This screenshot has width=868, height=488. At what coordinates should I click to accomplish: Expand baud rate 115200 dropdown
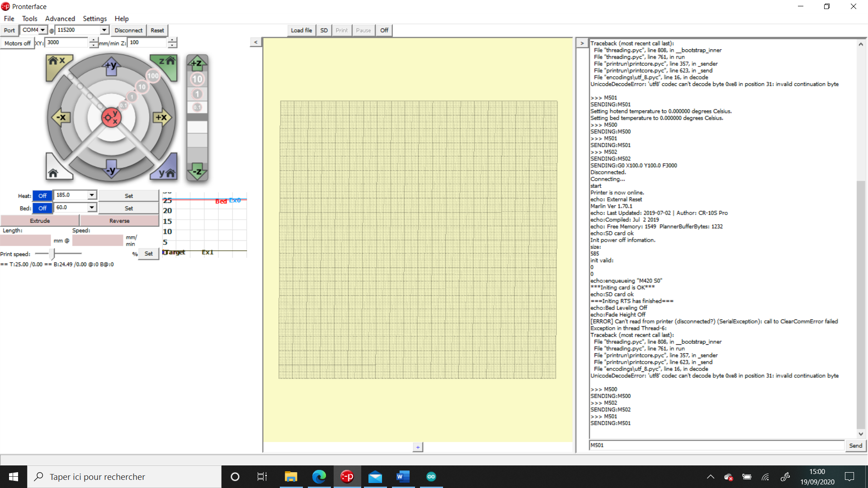pyautogui.click(x=104, y=30)
